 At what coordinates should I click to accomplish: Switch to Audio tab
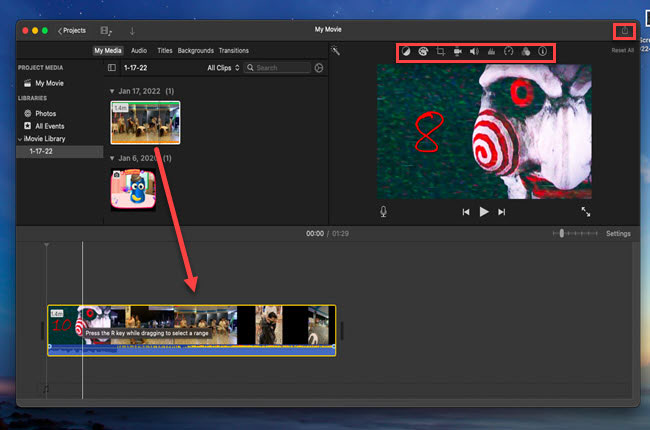(139, 51)
